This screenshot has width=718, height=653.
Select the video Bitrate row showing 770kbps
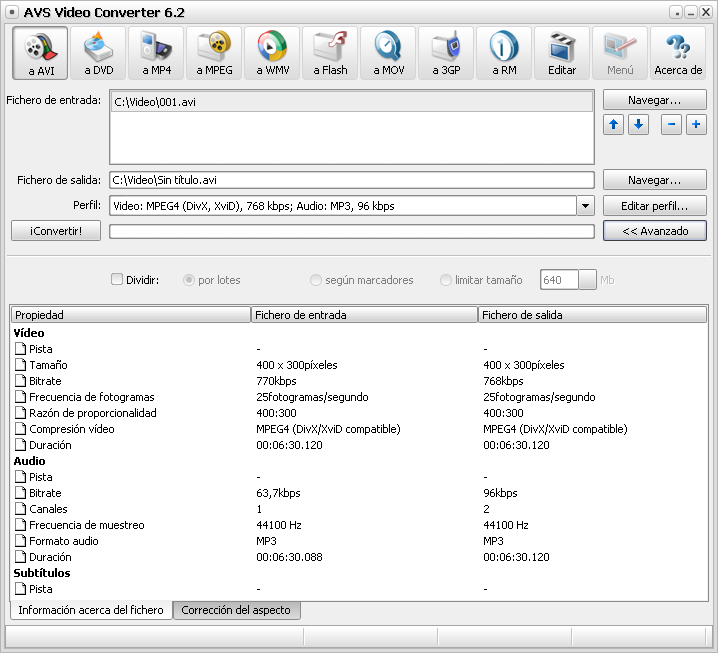click(x=359, y=381)
